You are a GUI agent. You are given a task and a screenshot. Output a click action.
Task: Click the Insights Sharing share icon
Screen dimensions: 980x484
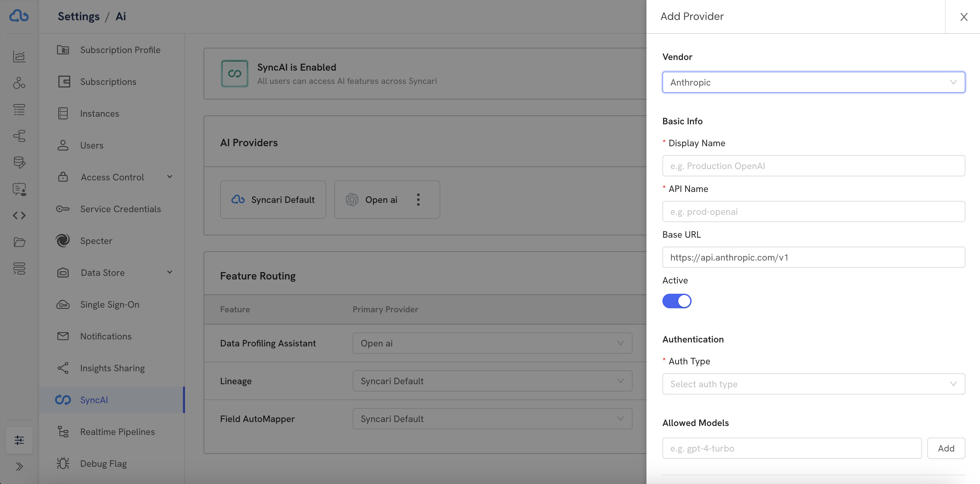click(63, 368)
